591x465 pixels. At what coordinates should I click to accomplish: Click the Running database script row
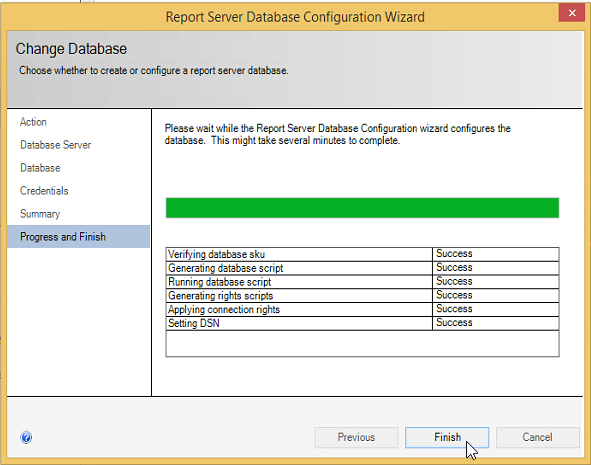362,282
